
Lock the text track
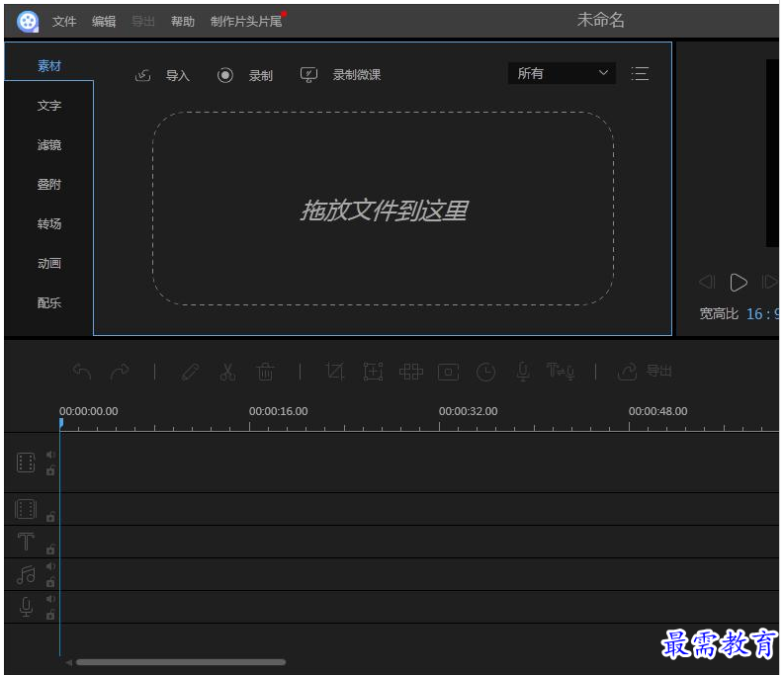(50, 549)
